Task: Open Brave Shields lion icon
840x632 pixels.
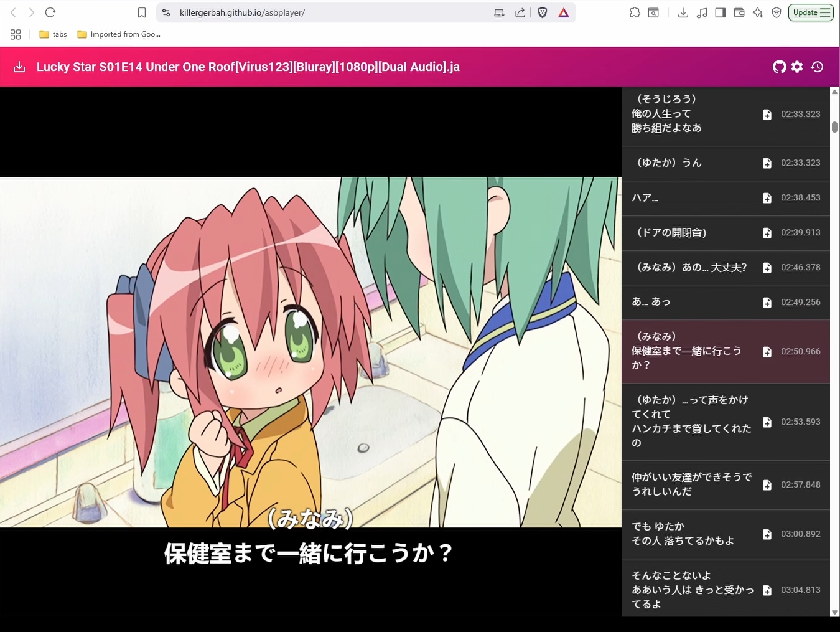Action: (x=543, y=12)
